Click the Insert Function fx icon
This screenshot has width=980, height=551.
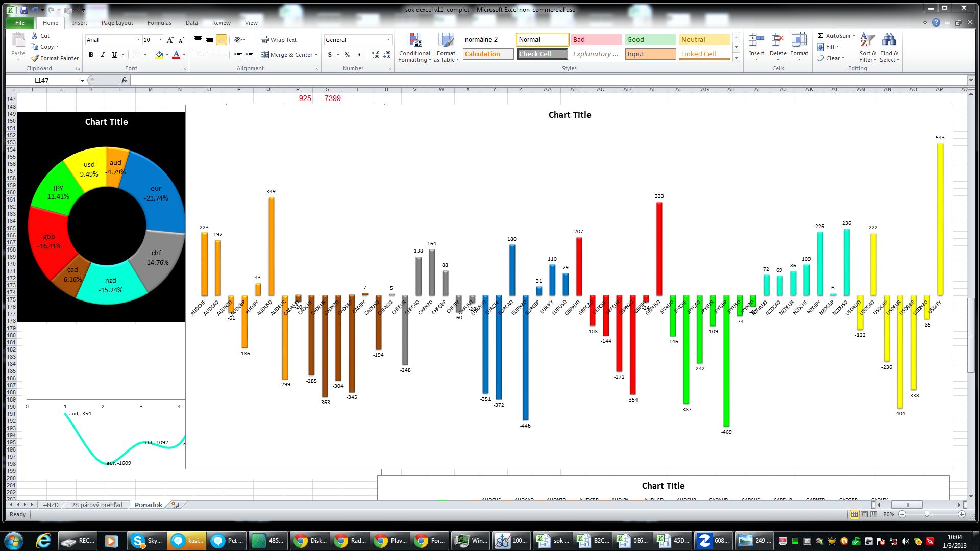coord(124,80)
